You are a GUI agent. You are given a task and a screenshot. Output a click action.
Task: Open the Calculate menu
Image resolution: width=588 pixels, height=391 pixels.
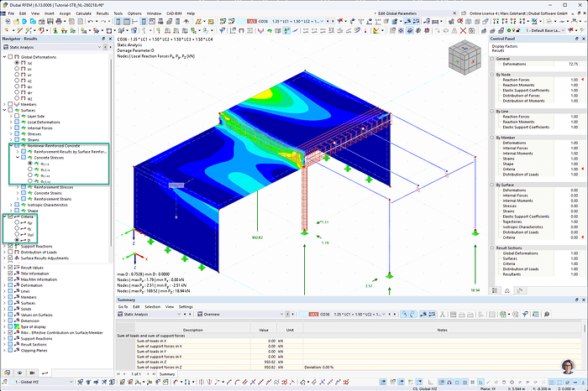(83, 14)
